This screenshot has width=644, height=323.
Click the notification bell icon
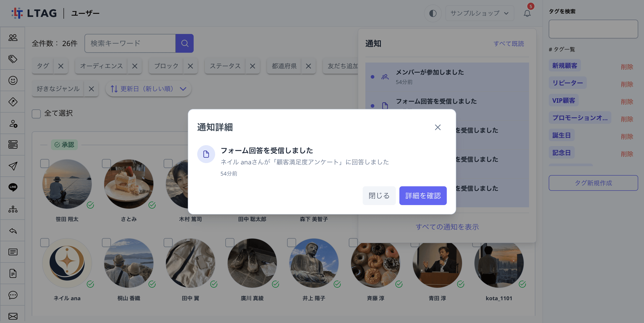tap(527, 13)
